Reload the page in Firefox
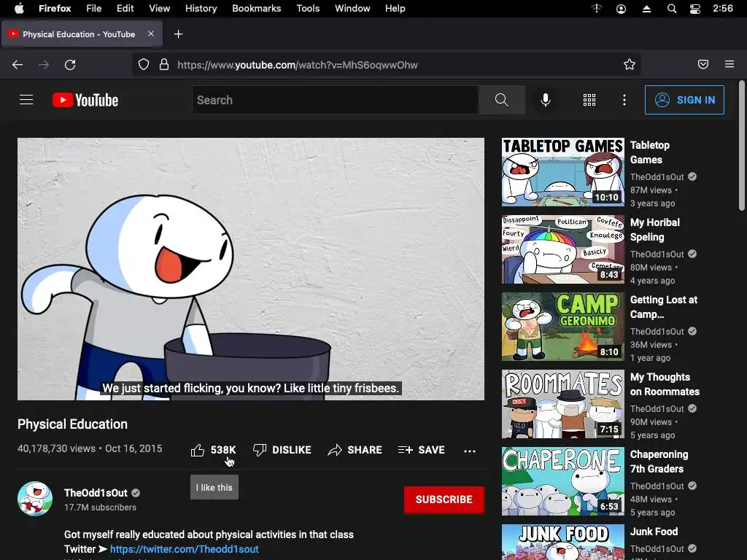Viewport: 747px width, 560px height. (x=70, y=65)
